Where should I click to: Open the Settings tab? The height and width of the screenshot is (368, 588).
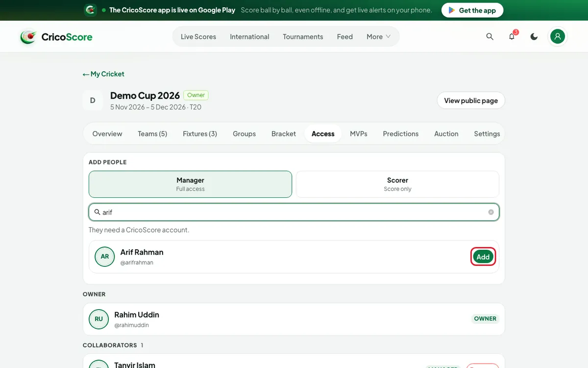[487, 133]
